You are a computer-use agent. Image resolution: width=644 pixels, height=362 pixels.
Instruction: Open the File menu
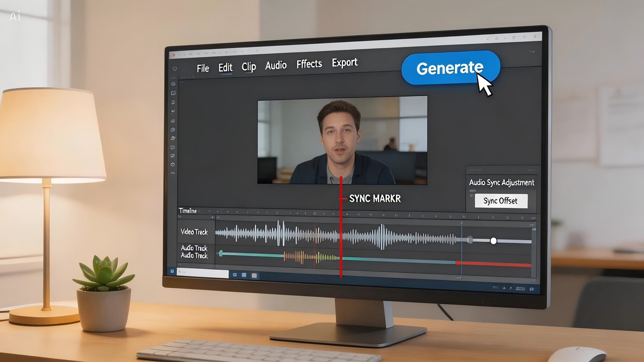coord(203,68)
